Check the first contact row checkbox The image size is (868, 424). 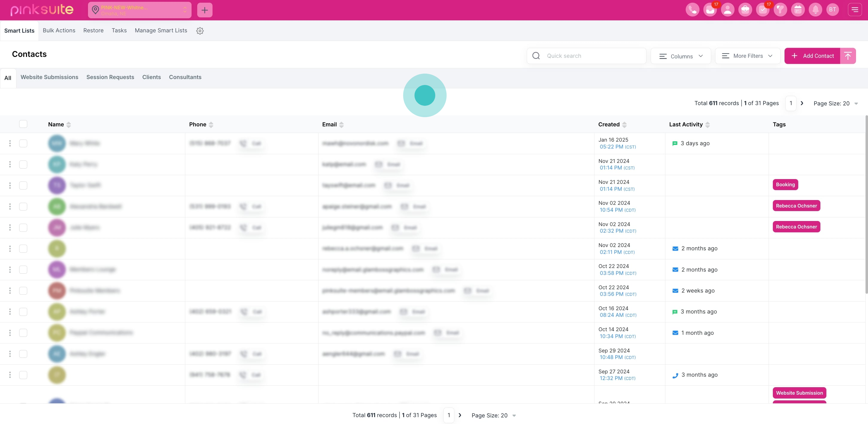tap(23, 143)
